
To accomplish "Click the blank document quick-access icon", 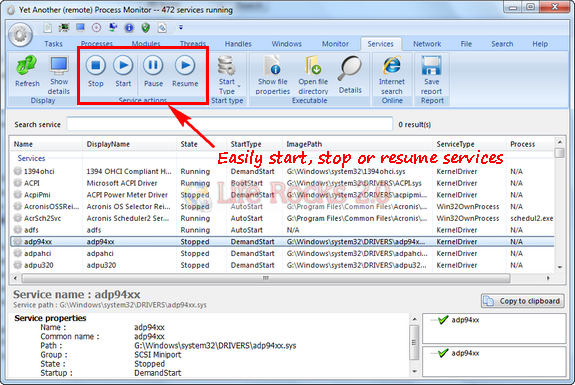I will (x=48, y=28).
